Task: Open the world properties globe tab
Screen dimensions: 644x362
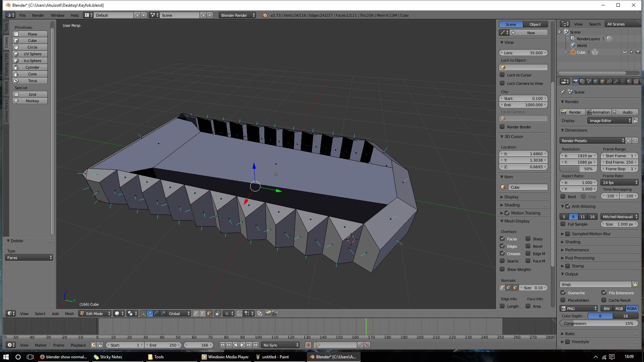Action: tap(596, 81)
